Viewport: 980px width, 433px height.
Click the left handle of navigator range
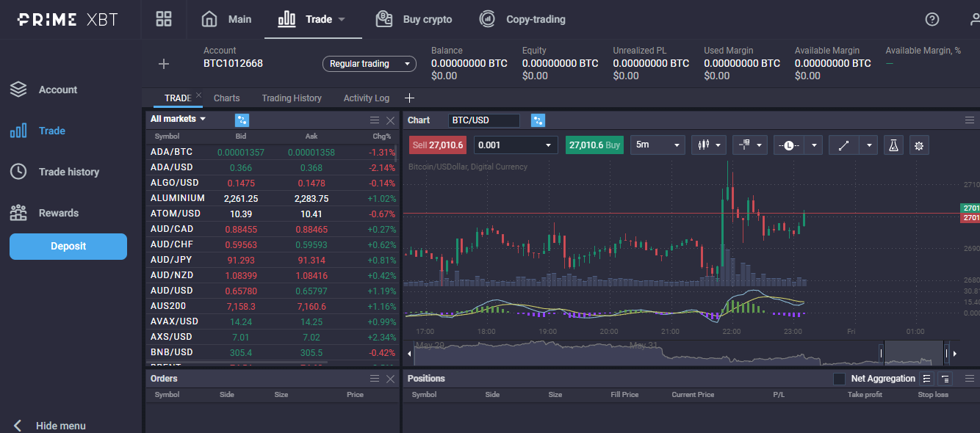tap(881, 354)
